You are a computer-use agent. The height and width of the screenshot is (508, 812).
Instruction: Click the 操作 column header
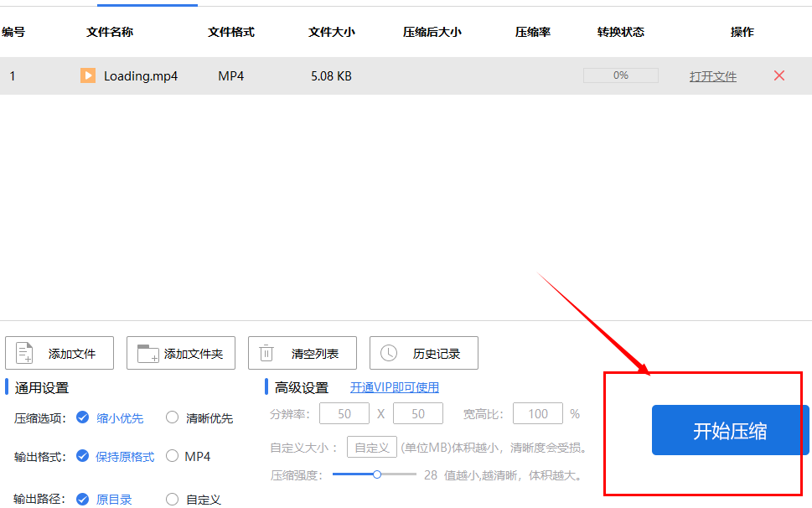742,32
